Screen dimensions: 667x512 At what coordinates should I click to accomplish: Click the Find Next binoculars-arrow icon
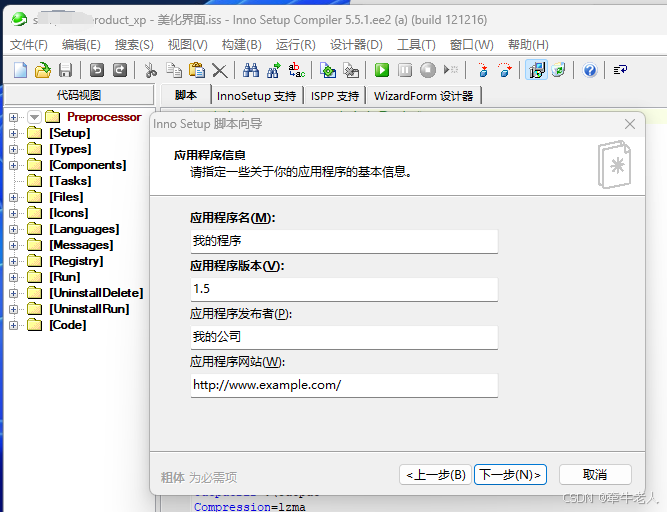(x=274, y=70)
